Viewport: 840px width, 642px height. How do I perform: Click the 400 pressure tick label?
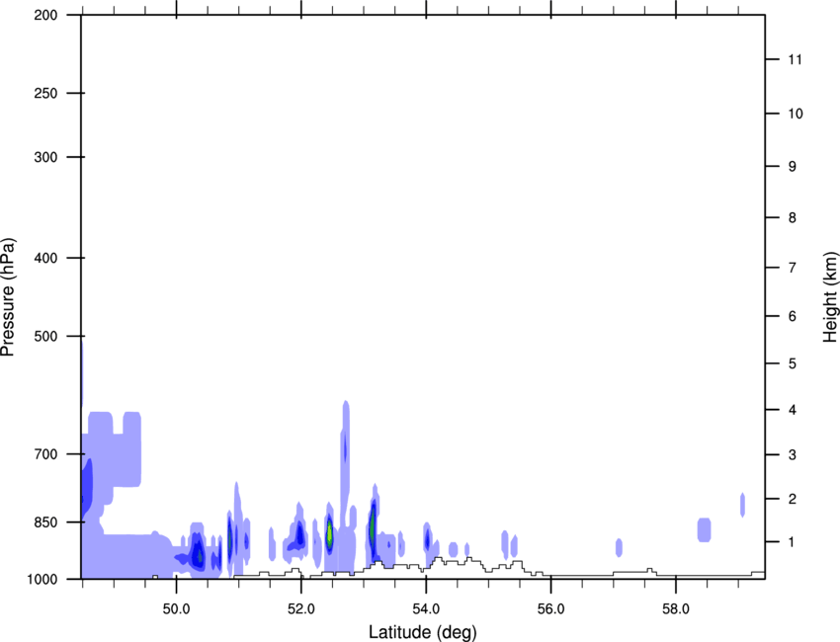click(45, 258)
